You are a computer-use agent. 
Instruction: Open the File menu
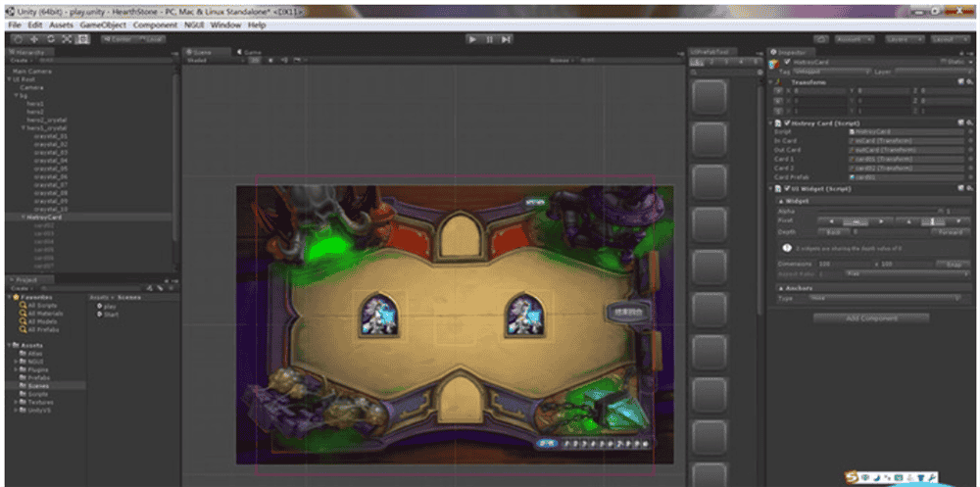click(15, 25)
